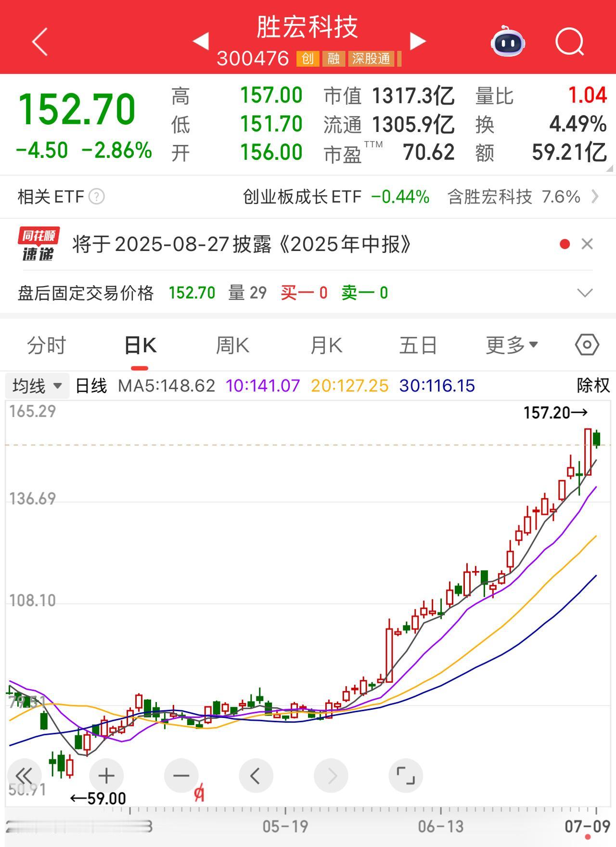
Task: Open the 更多 dropdown
Action: click(512, 345)
